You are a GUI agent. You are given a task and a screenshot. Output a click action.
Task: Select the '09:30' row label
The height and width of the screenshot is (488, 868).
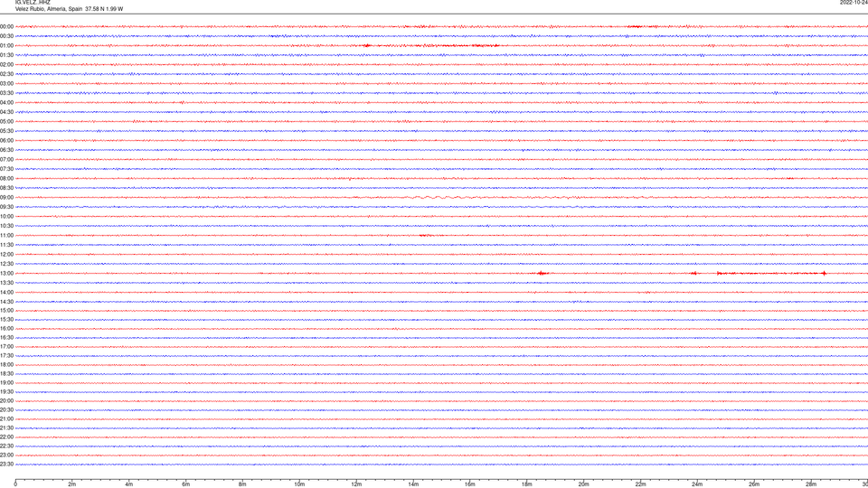coord(6,207)
